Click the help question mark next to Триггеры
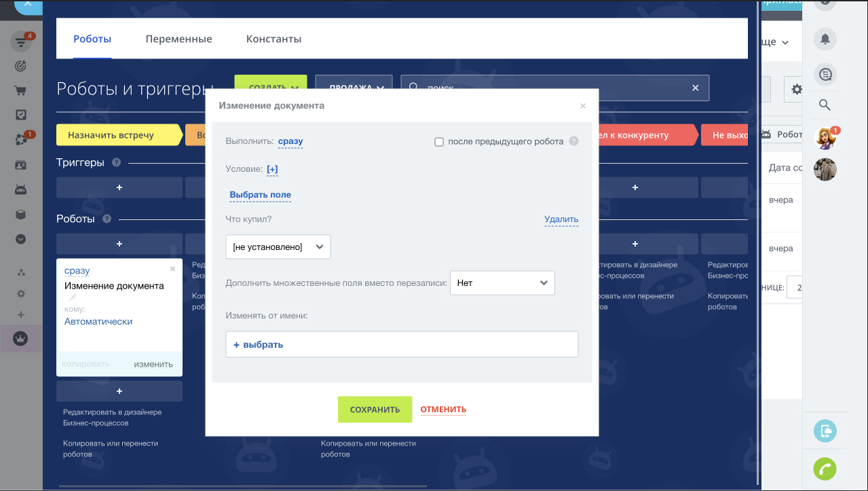This screenshot has height=491, width=868. pyautogui.click(x=116, y=163)
